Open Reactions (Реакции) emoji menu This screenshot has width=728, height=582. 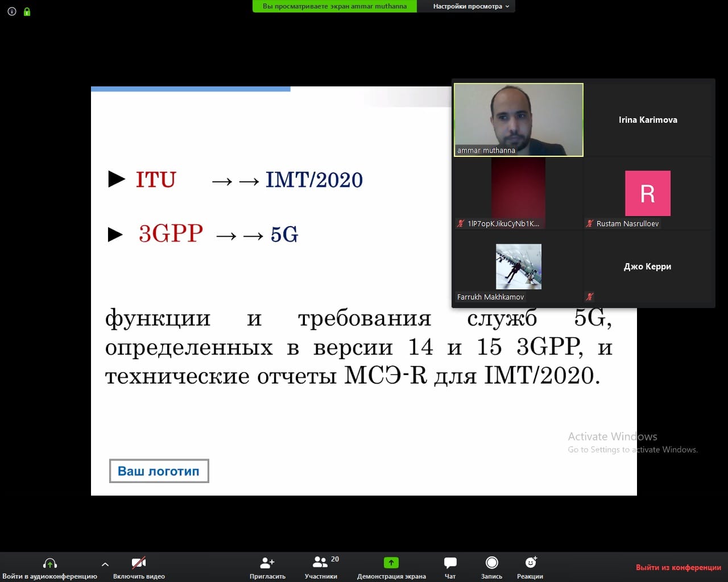point(530,563)
